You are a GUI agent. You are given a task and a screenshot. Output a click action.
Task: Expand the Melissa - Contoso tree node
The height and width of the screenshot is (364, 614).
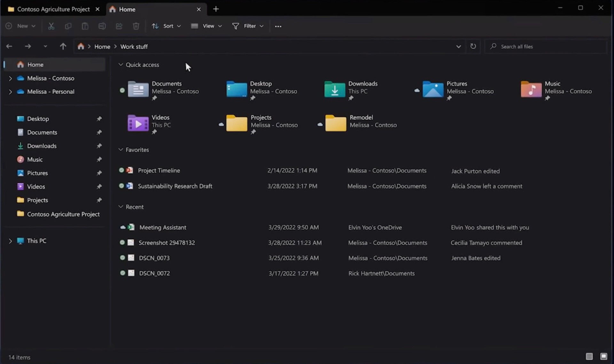(10, 78)
